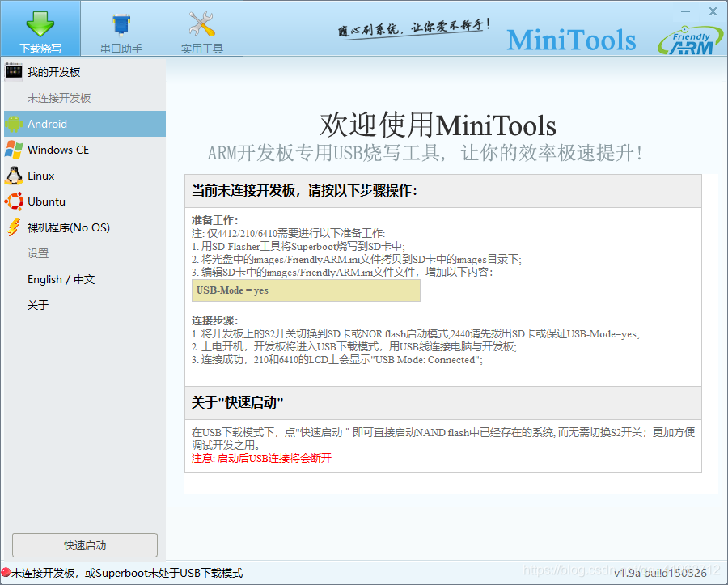Click the 快速启动 quick start button
Screen dimensions: 728x585
click(84, 545)
